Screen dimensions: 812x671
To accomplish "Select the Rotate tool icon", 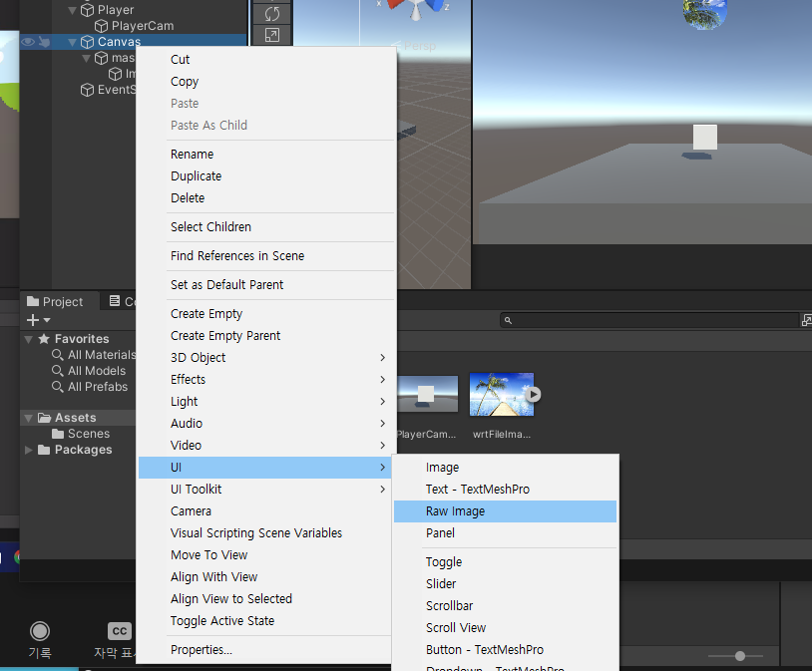I will pos(272,14).
